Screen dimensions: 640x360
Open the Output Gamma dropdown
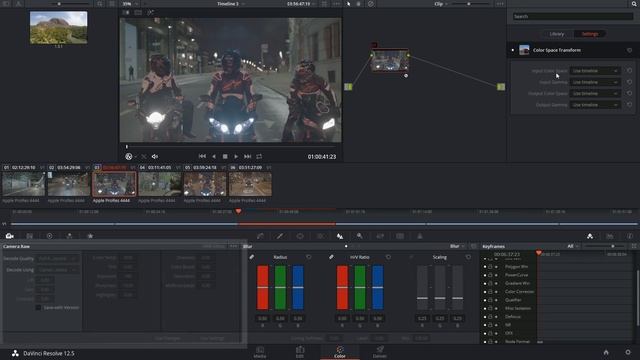pyautogui.click(x=595, y=105)
